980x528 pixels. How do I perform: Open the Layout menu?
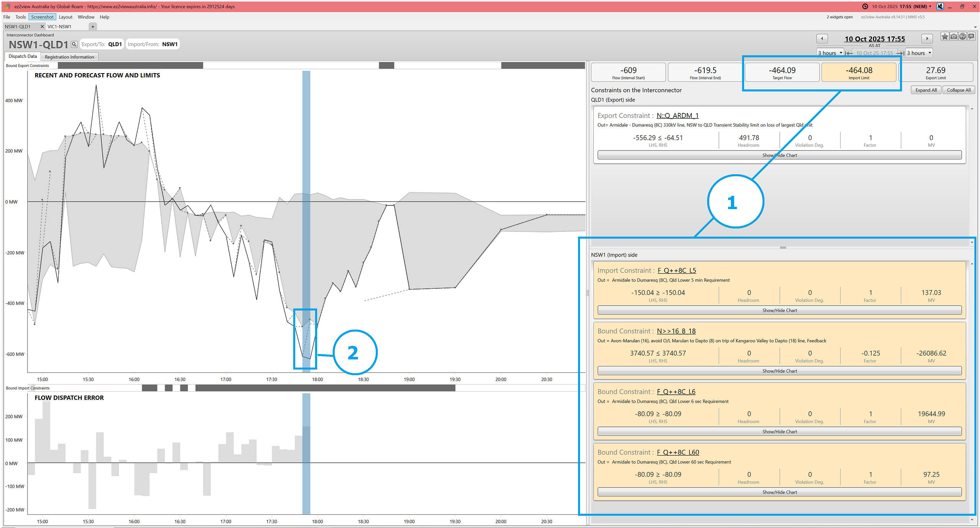(65, 17)
